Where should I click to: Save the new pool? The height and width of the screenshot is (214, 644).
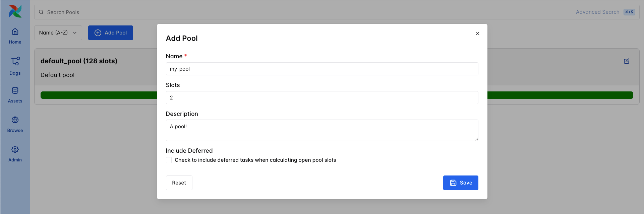click(x=461, y=183)
